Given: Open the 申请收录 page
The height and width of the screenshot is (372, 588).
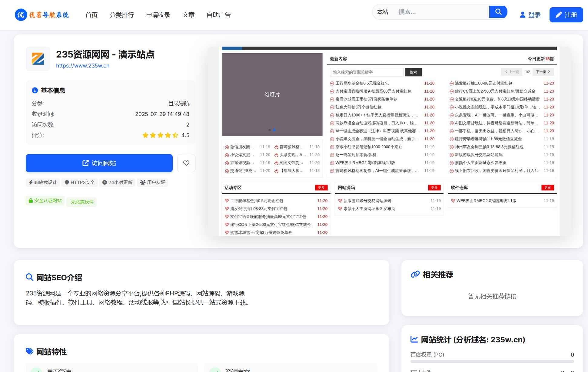Looking at the screenshot, I should tap(158, 15).
